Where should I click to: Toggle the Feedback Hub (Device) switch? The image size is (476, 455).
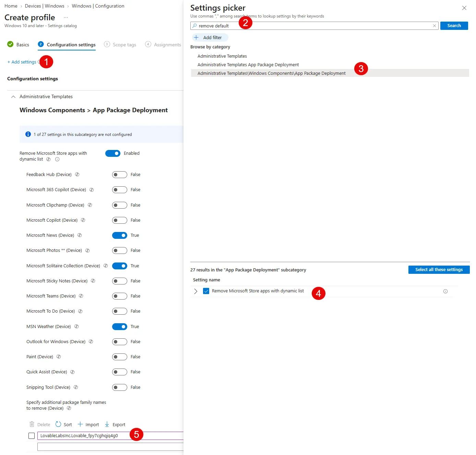[120, 175]
